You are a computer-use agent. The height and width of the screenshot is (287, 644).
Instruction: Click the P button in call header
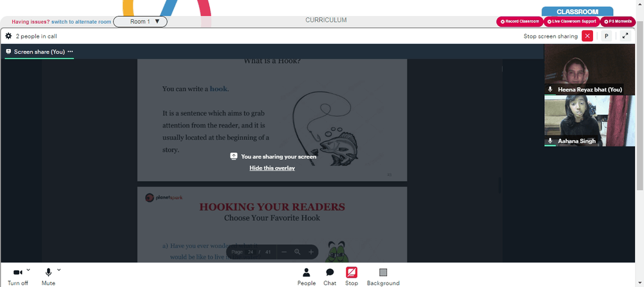[x=606, y=36]
